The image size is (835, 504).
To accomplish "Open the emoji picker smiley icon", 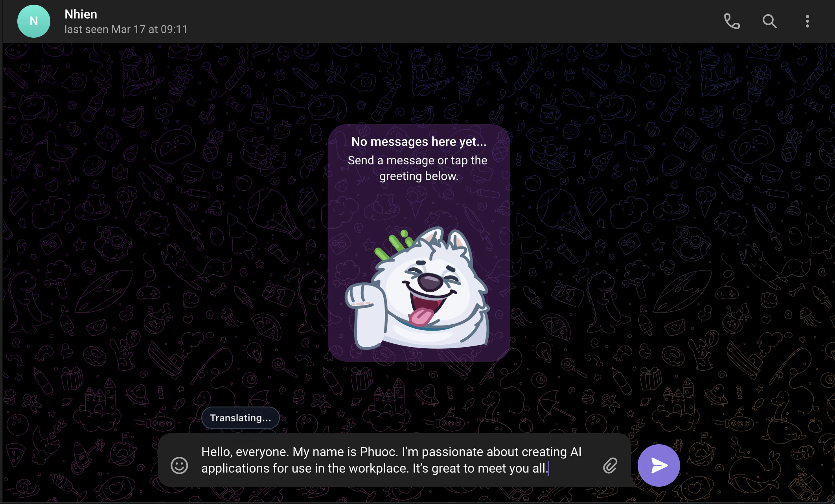I will coord(179,465).
